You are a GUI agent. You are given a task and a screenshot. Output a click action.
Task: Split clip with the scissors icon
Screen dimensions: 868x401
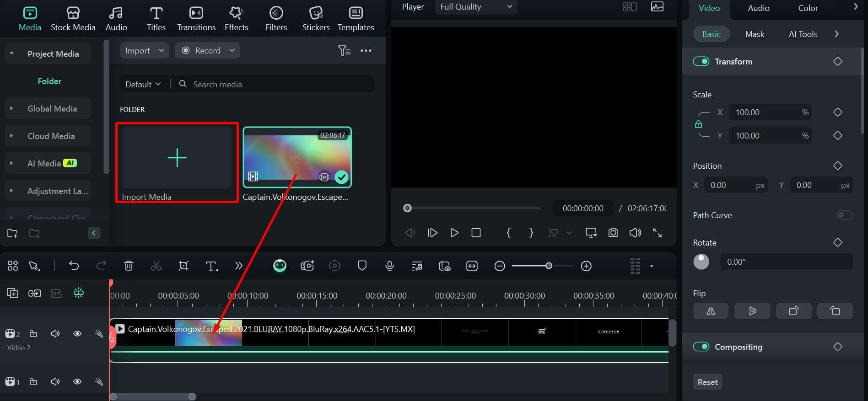click(156, 266)
